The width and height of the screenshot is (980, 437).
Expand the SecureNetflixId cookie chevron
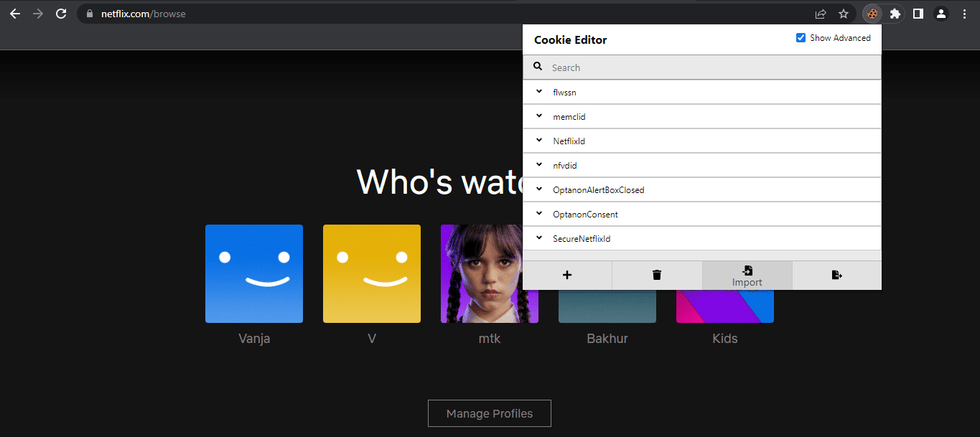(x=539, y=238)
